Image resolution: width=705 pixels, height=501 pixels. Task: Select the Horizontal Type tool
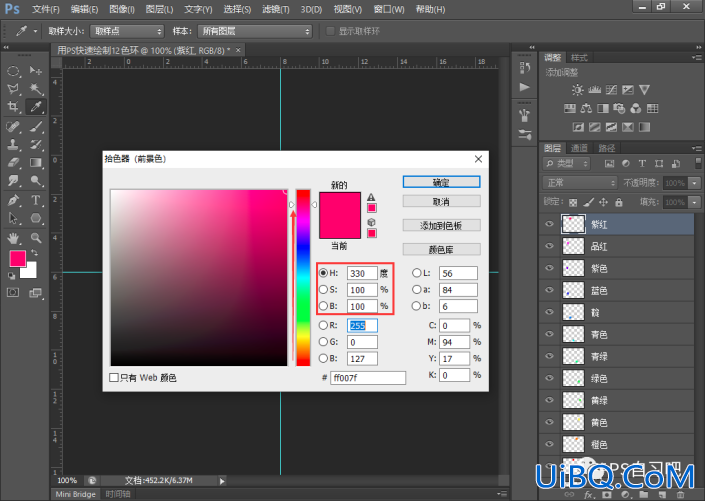coord(36,200)
